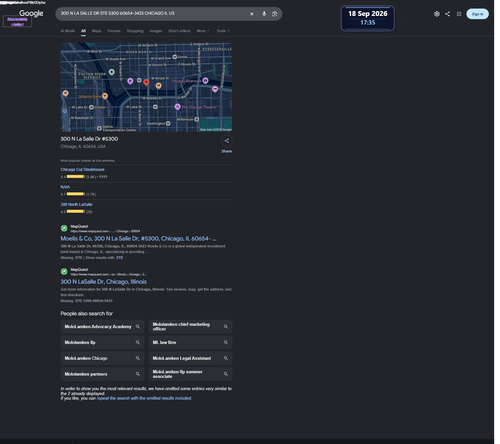Click the orange restaurant pin right of the red marker
The image size is (500, 444).
tap(159, 86)
